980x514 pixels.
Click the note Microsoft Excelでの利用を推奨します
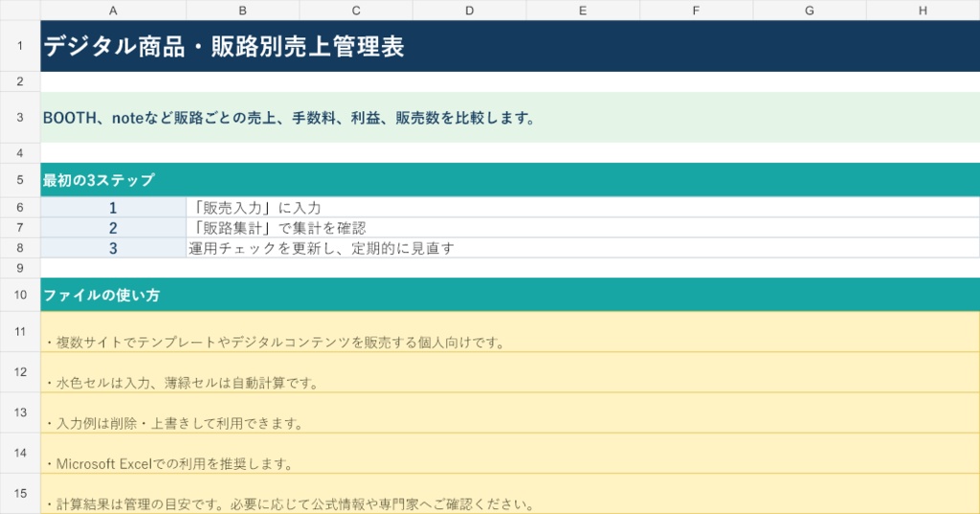510,454
